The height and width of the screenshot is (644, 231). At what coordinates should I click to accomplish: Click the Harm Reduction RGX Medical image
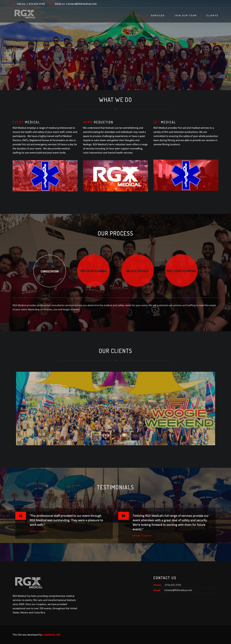115,176
